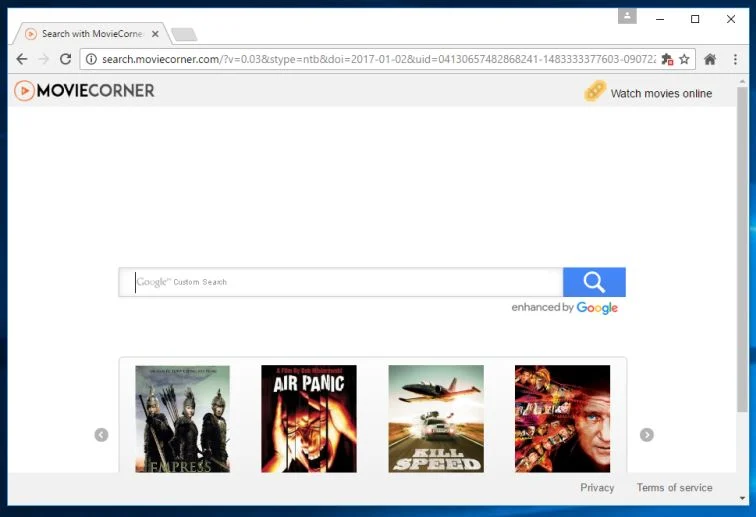Click the film reel icon beside Watch movies
This screenshot has height=517, width=756.
[594, 91]
